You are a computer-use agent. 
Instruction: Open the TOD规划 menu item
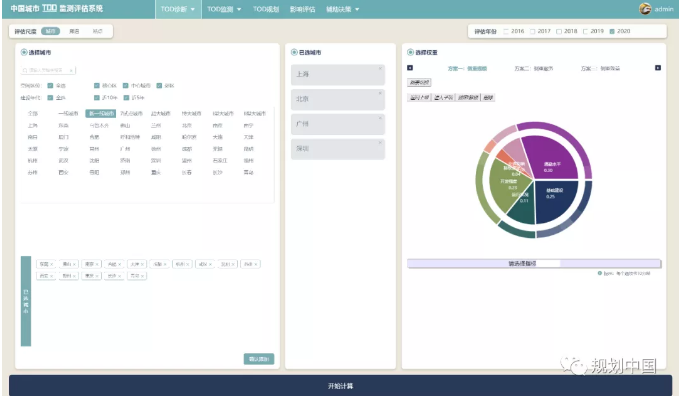tap(266, 9)
